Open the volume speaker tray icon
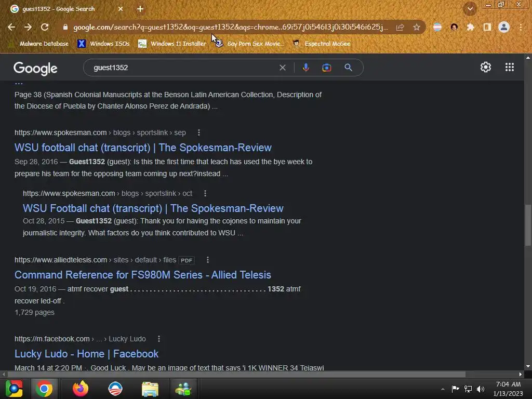The width and height of the screenshot is (532, 399). (481, 389)
